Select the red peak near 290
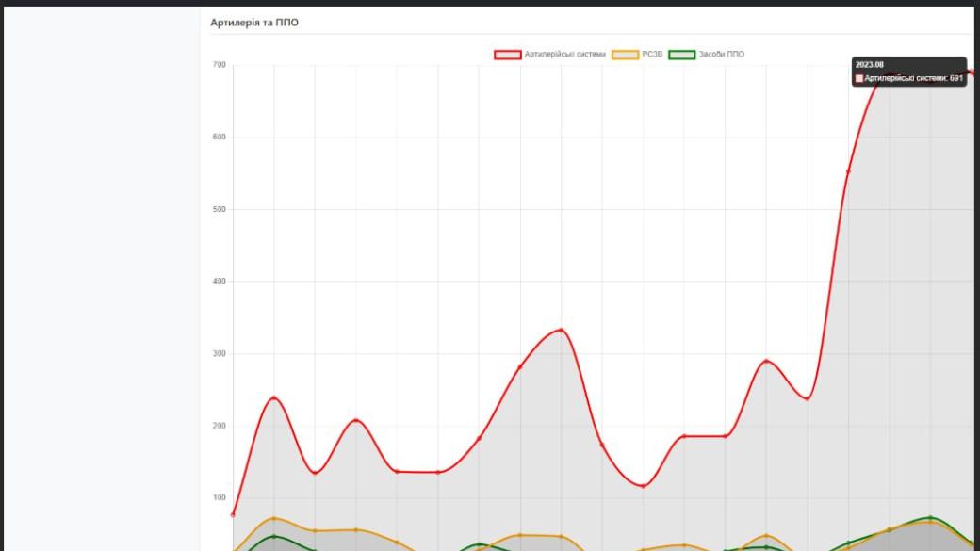The width and height of the screenshot is (980, 551). [x=766, y=361]
